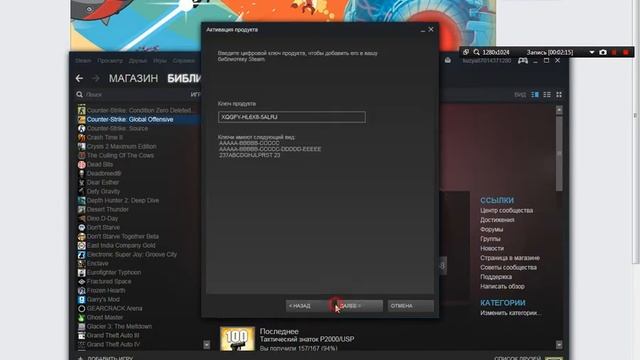
Task: Open the screen recorder dropdown arrow
Action: 592,52
